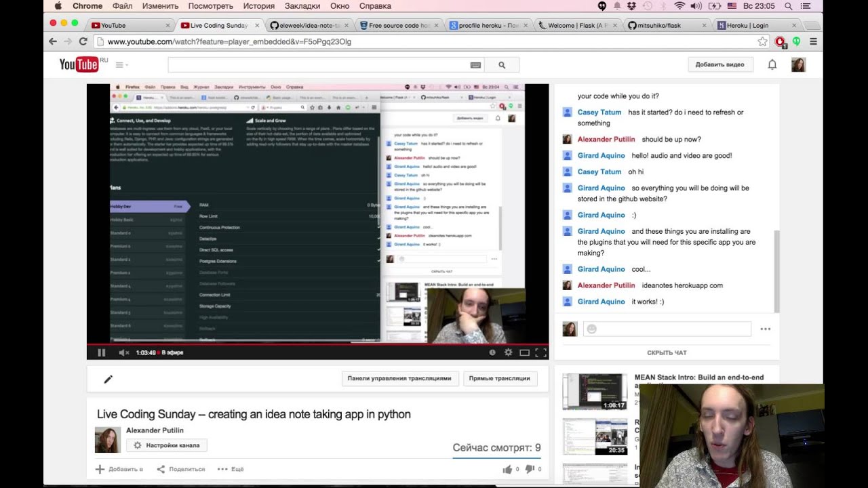This screenshot has width=868, height=488.
Task: Reload the page with refresh icon
Action: tap(83, 41)
